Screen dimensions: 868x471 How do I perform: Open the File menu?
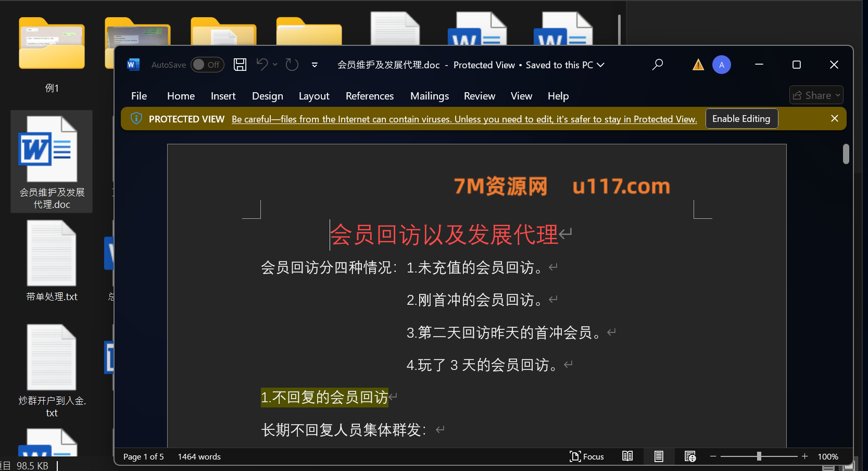139,96
